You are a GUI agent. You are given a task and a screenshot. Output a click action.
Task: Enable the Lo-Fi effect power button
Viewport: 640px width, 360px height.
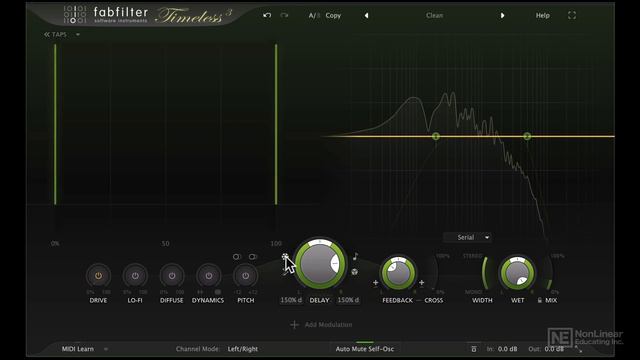135,276
